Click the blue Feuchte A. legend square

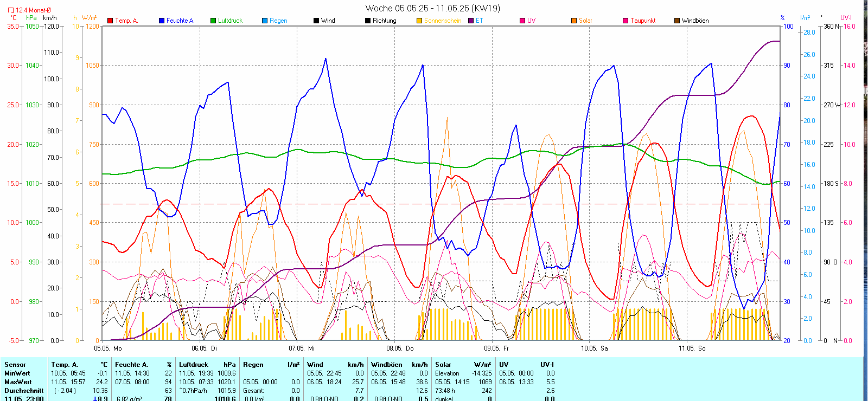pos(162,21)
